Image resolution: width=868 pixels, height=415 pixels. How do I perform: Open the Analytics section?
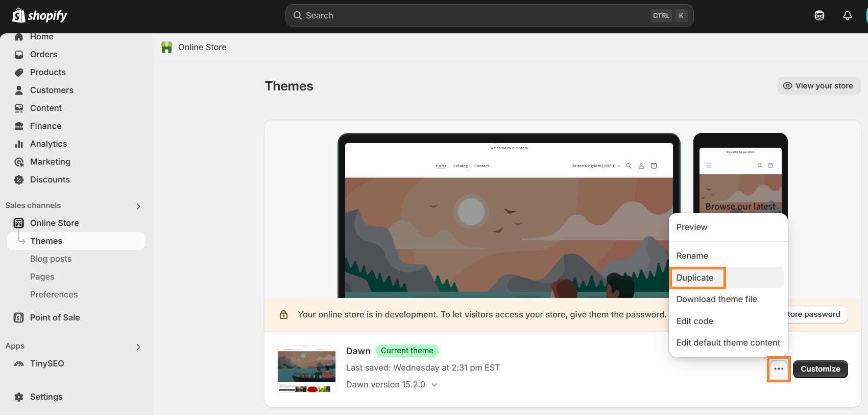tap(49, 144)
